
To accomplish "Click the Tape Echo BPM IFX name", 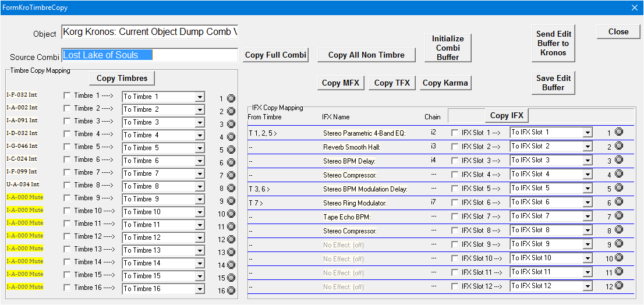I will [x=347, y=217].
